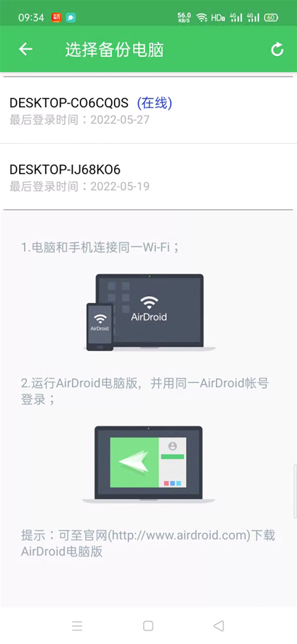Image resolution: width=297 pixels, height=644 pixels.
Task: Click the refresh icon in header
Action: point(277,49)
